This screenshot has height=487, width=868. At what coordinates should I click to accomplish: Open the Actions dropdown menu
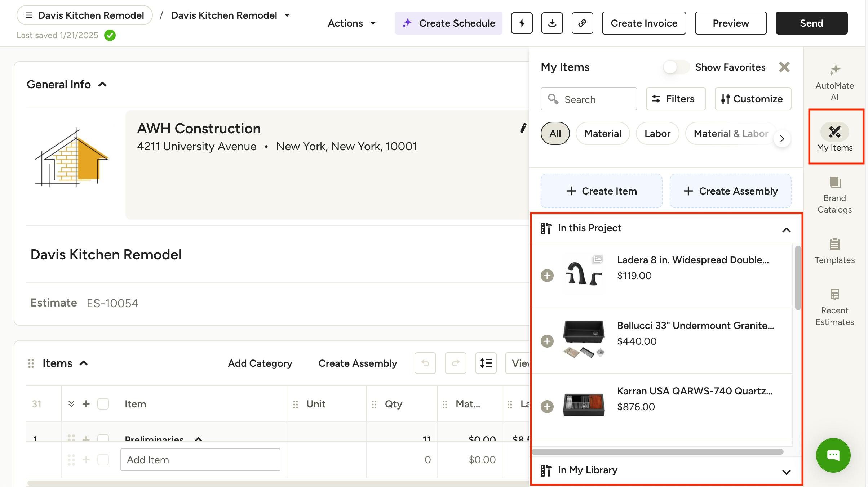click(x=351, y=23)
